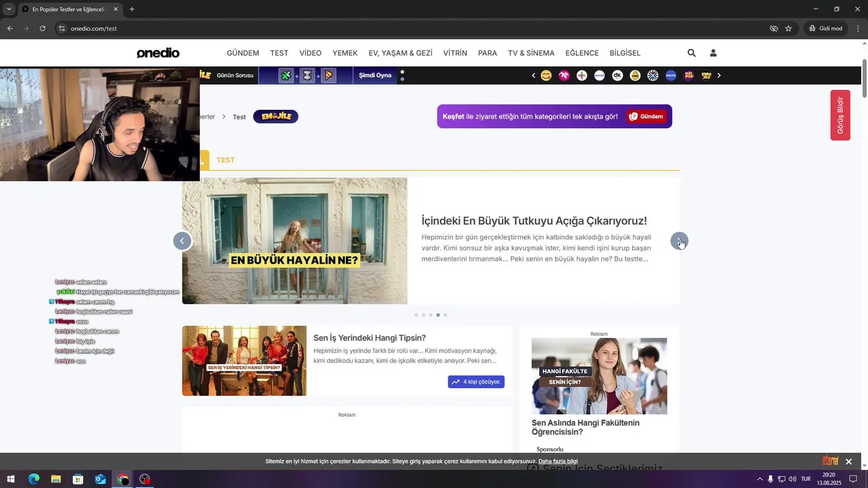
Task: Click the Şimdi Oyna button
Action: pos(375,75)
